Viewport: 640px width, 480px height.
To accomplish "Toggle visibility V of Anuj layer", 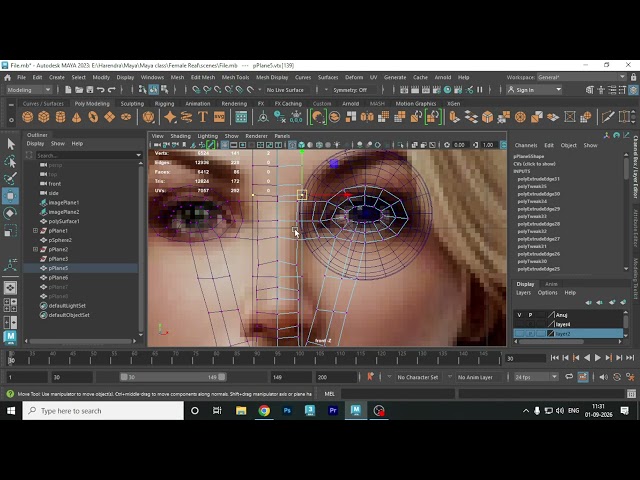I will click(519, 315).
